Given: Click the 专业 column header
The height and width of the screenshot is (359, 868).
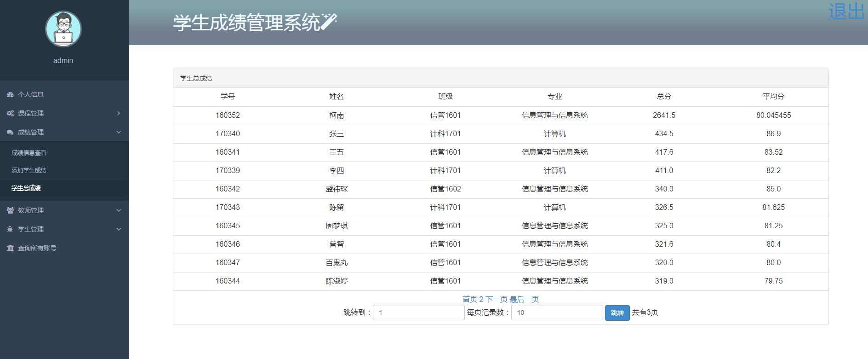Looking at the screenshot, I should point(555,97).
